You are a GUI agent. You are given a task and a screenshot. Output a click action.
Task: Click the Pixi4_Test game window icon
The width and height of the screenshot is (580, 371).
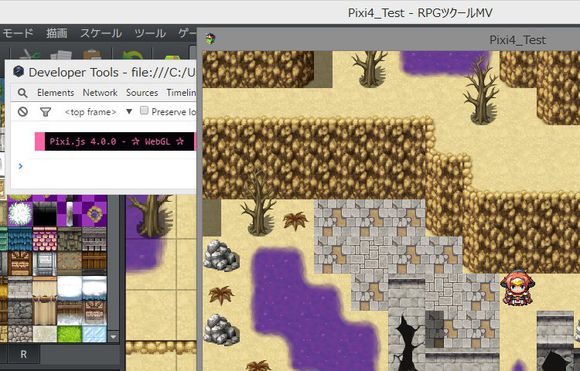[210, 38]
